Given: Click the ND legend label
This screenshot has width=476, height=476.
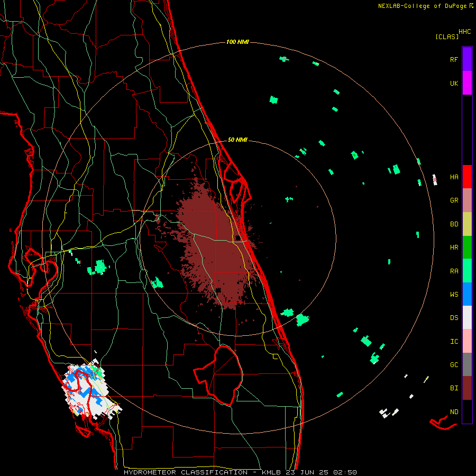Looking at the screenshot, I should pos(454,412).
